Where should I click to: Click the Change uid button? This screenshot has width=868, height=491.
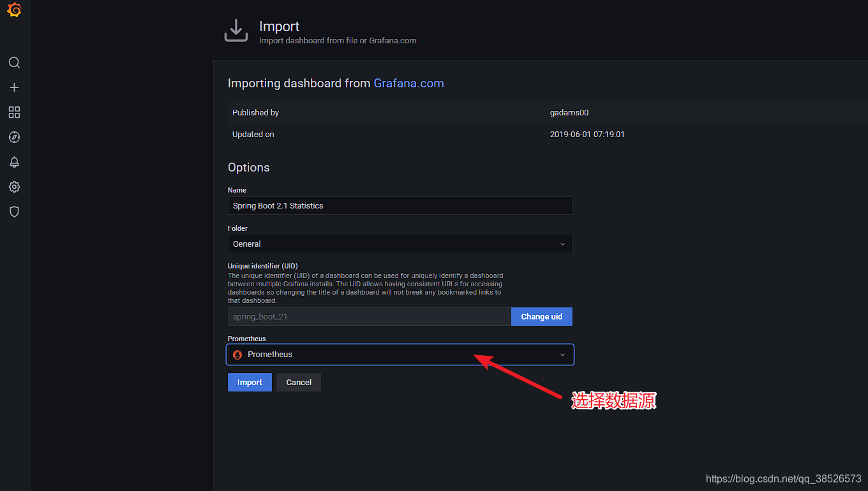(542, 317)
